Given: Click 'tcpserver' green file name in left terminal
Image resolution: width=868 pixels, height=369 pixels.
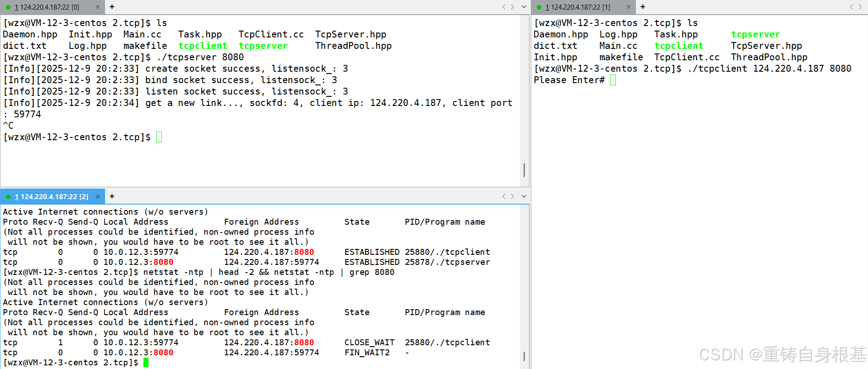Looking at the screenshot, I should 263,46.
